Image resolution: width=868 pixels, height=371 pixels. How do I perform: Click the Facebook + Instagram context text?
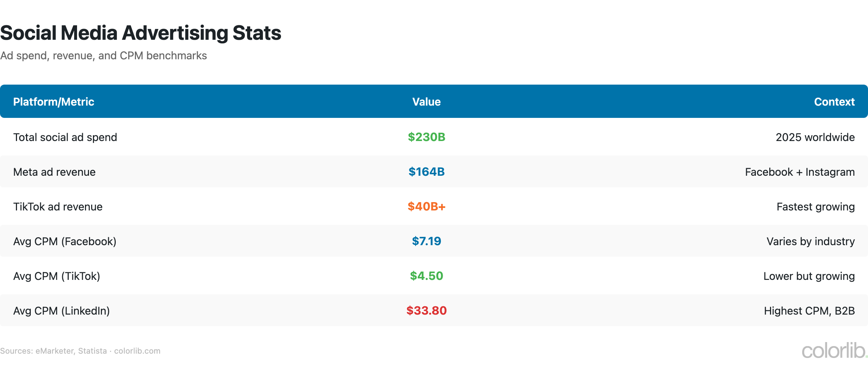coord(800,172)
